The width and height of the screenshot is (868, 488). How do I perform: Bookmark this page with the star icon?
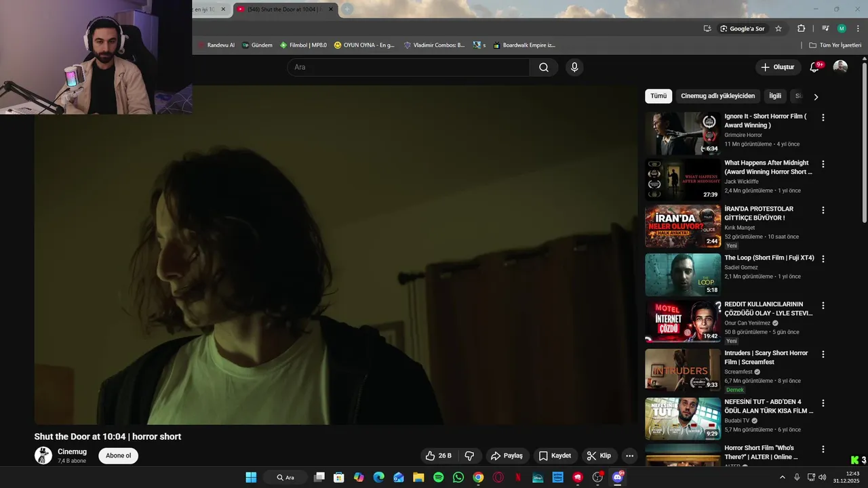(778, 28)
